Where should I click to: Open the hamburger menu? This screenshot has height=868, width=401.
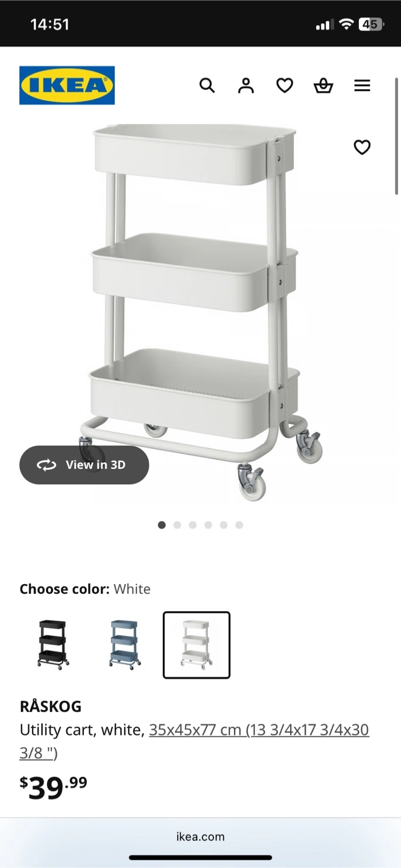pos(362,86)
